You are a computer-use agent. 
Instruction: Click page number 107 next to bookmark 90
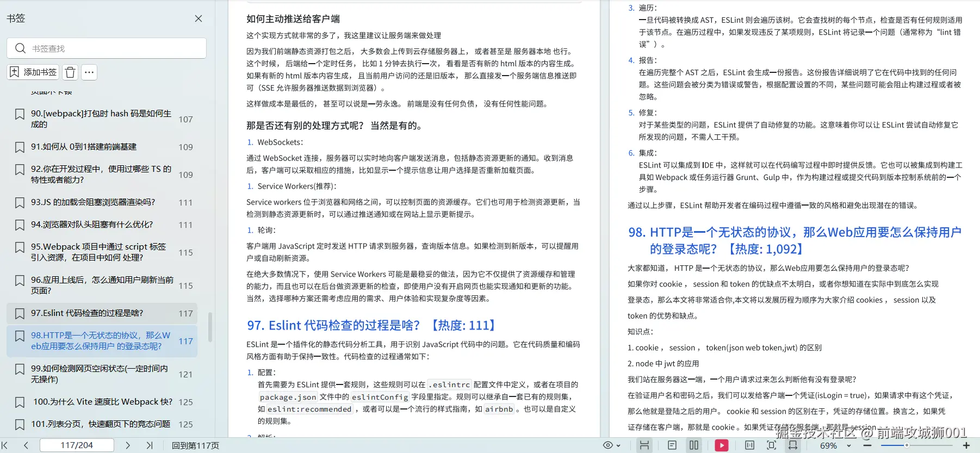pos(185,119)
